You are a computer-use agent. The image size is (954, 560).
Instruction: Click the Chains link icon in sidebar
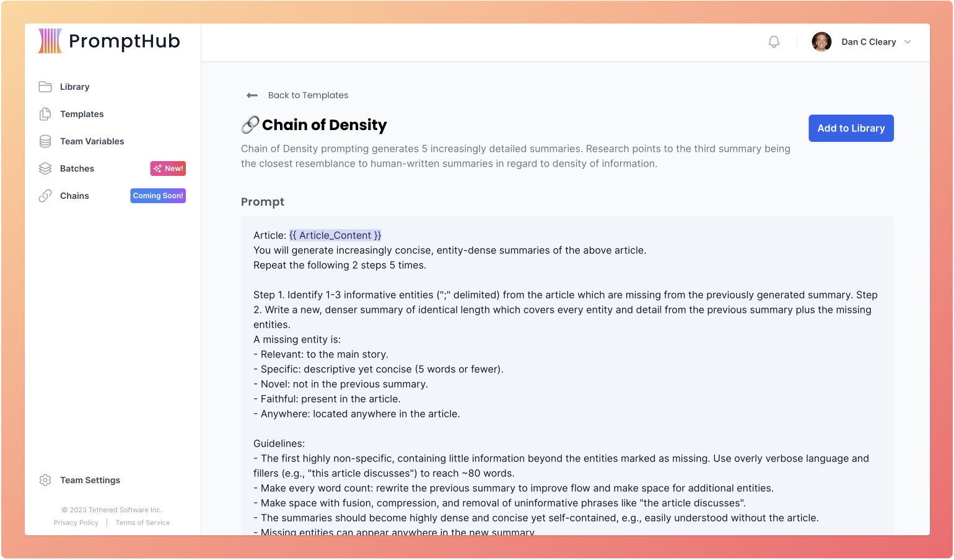[45, 195]
